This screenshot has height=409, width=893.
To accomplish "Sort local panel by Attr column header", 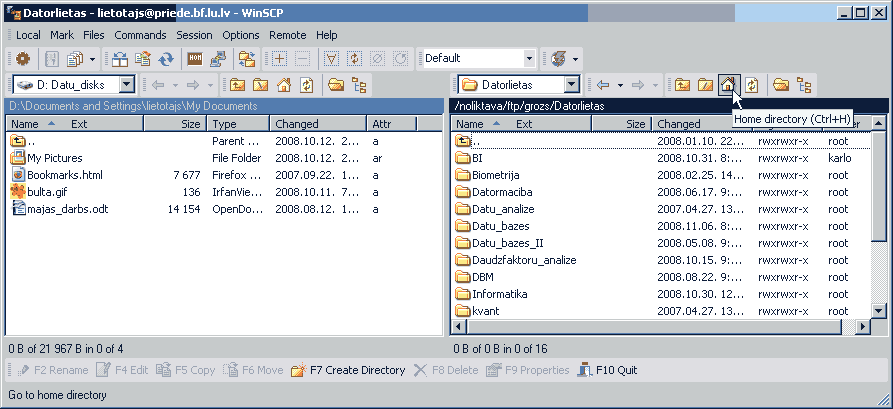I will coord(392,124).
